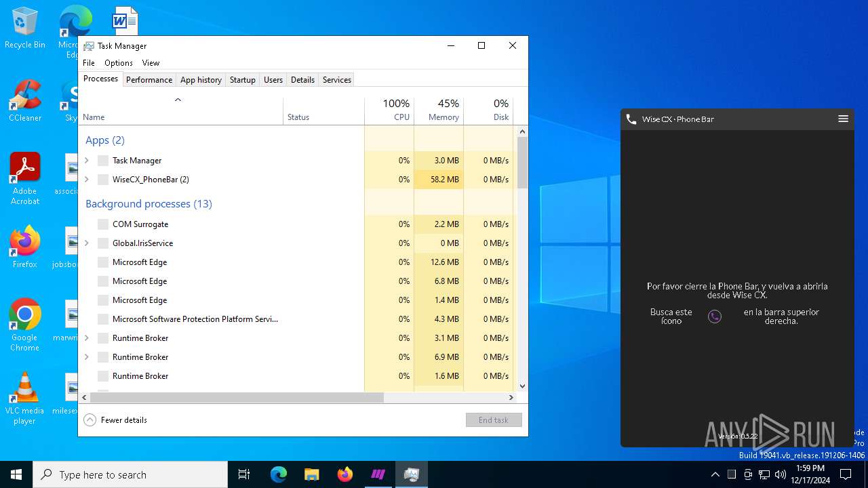The image size is (868, 488).
Task: Open the Recycle Bin desktop icon
Action: point(25,28)
